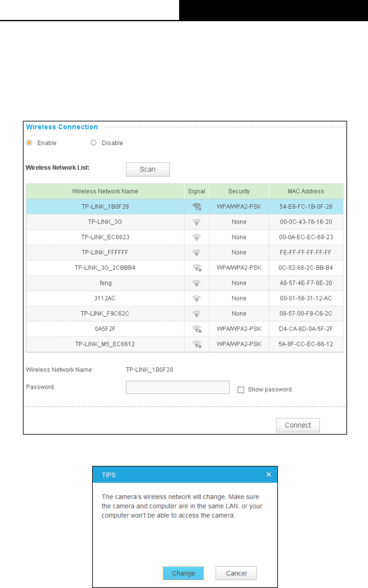Click MAC address 0C-82-68-2C-BB-B4
368x588 pixels.
306,268
